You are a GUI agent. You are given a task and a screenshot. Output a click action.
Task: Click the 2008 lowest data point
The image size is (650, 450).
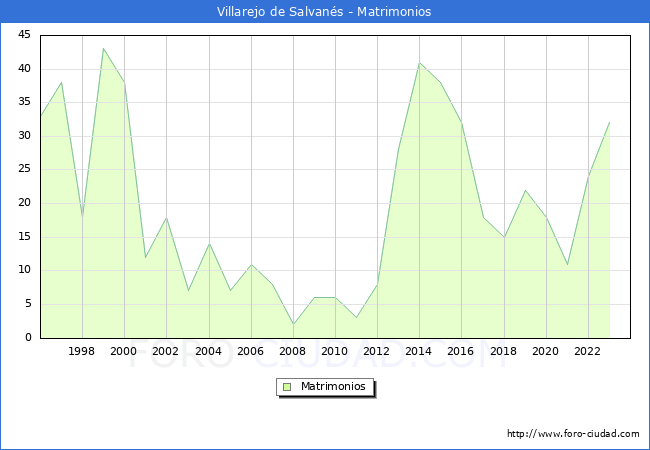click(293, 324)
